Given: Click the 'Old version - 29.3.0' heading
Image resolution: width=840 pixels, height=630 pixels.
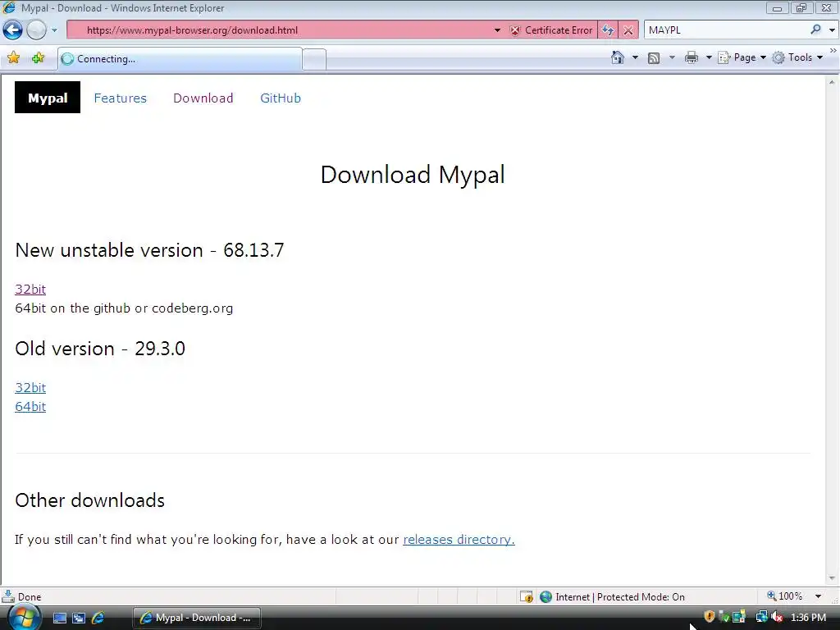Looking at the screenshot, I should [x=100, y=349].
